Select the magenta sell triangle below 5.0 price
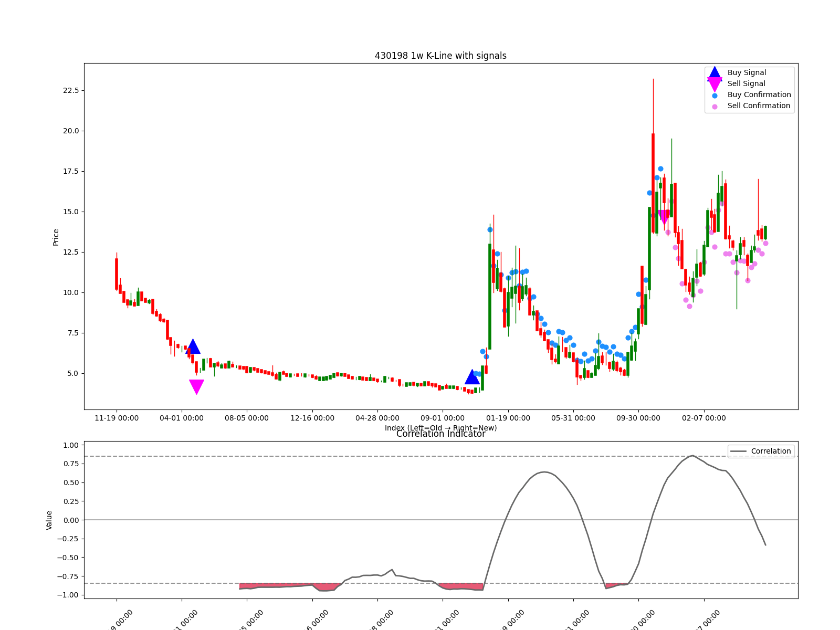The image size is (840, 630). pyautogui.click(x=196, y=387)
